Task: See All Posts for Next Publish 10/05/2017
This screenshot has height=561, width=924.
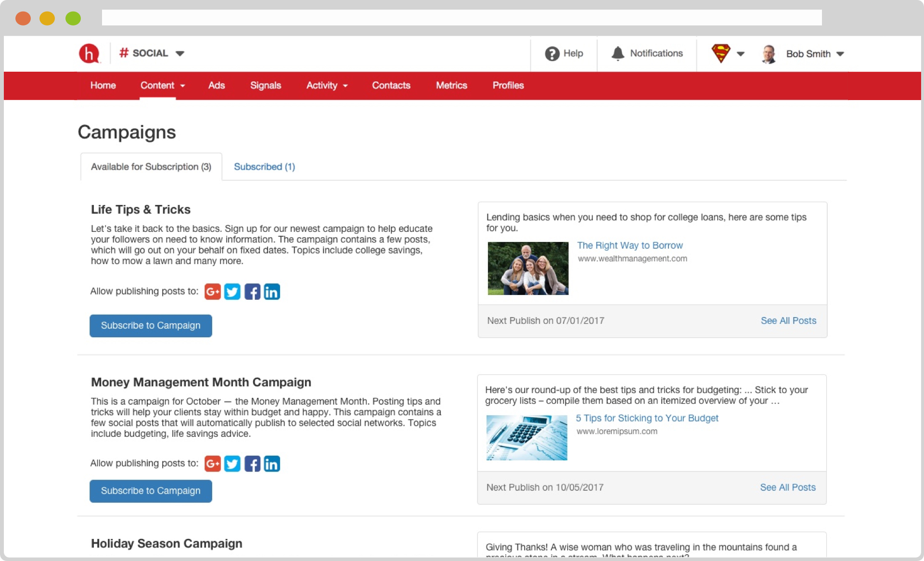Action: point(788,487)
